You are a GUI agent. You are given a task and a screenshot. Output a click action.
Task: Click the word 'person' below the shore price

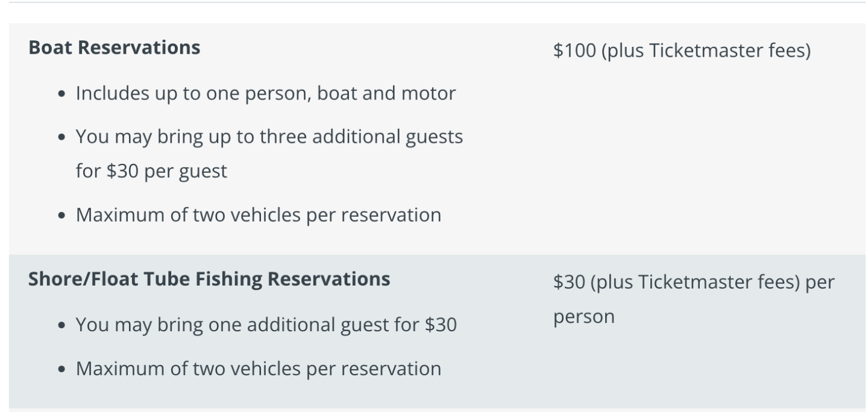point(583,317)
